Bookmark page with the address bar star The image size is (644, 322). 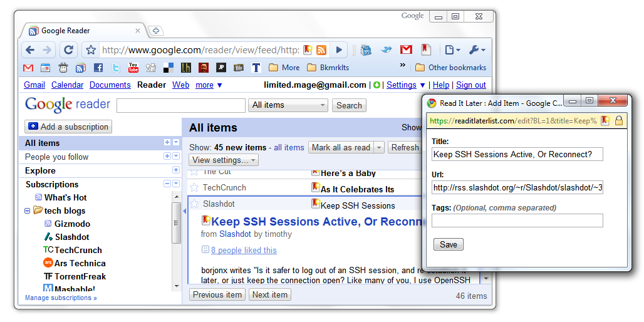tap(91, 50)
